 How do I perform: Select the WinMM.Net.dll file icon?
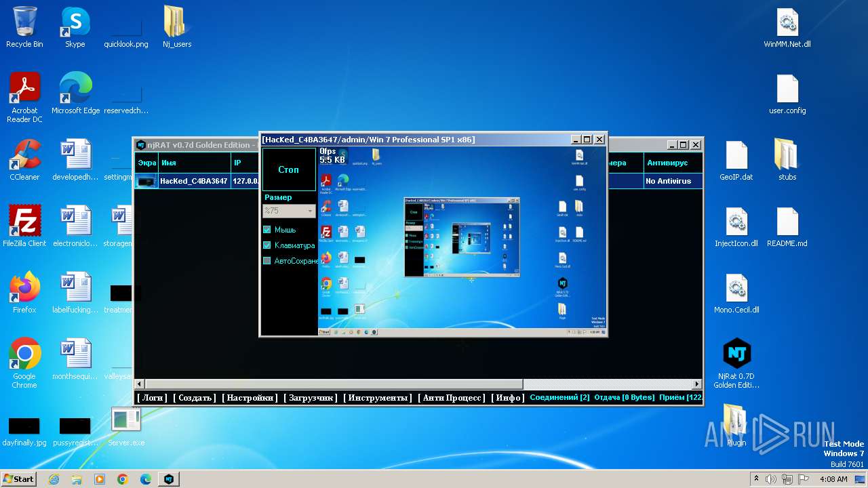coord(787,28)
